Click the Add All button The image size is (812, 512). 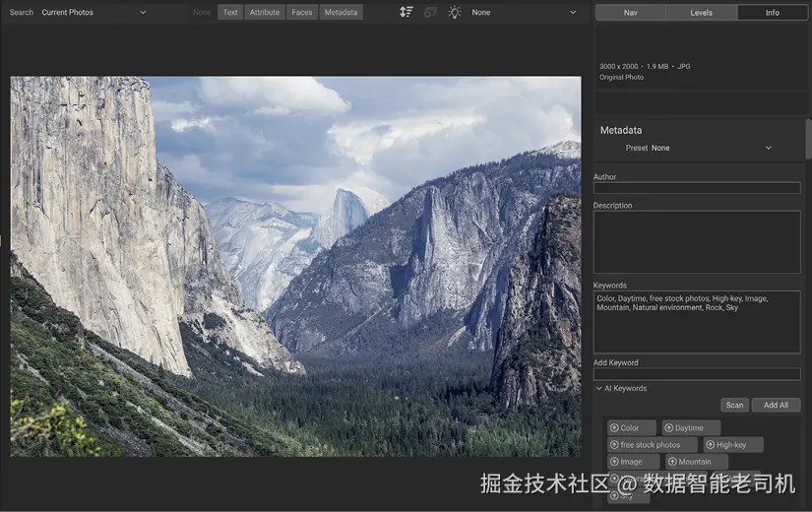click(776, 406)
